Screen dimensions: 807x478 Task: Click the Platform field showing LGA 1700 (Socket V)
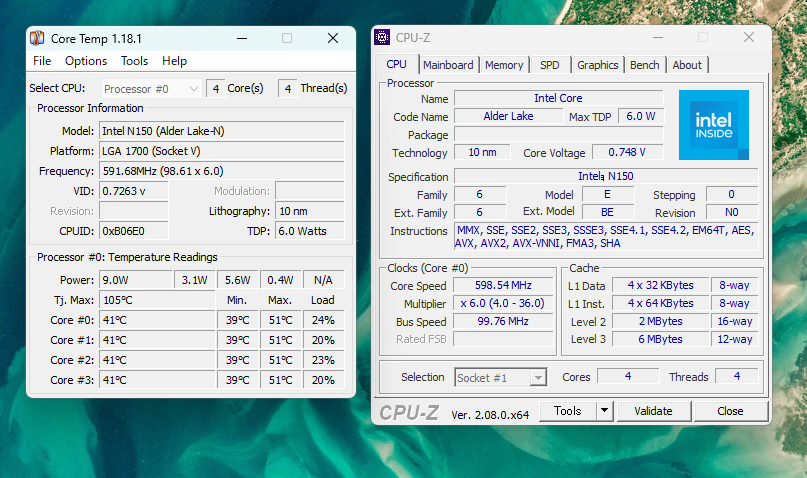[x=221, y=151]
